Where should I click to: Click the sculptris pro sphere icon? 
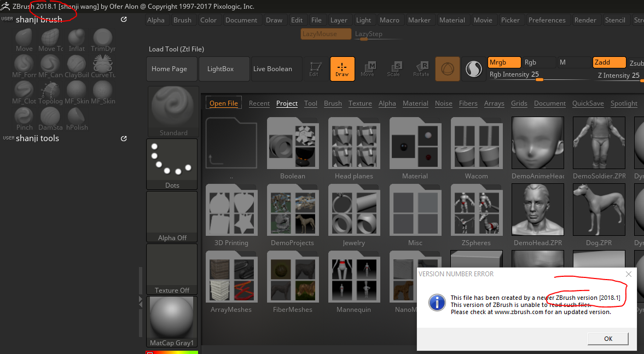473,69
